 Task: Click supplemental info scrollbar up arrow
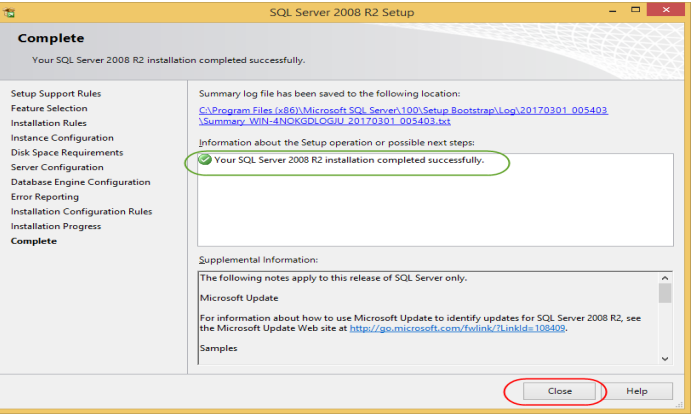pyautogui.click(x=665, y=278)
